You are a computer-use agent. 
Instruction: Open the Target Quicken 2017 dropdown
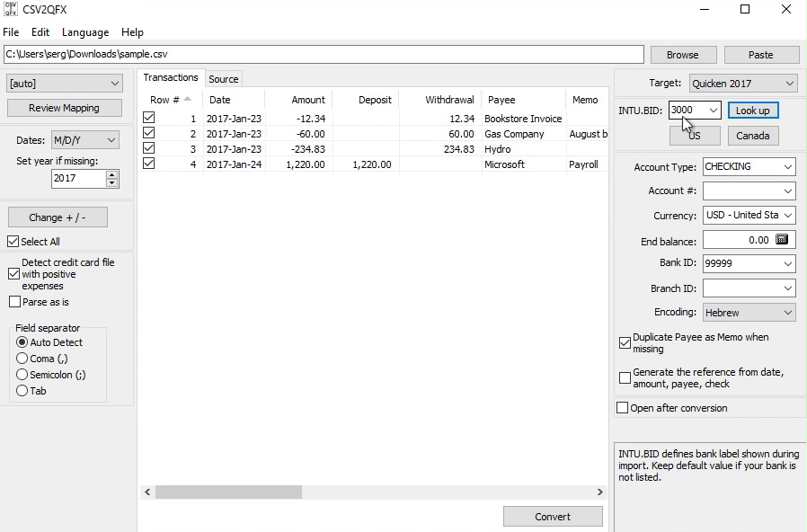(743, 84)
